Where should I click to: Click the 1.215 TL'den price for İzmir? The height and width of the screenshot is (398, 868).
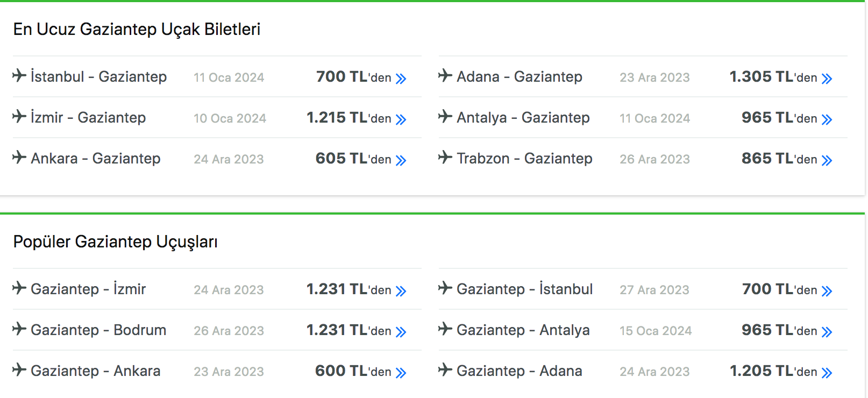click(348, 117)
